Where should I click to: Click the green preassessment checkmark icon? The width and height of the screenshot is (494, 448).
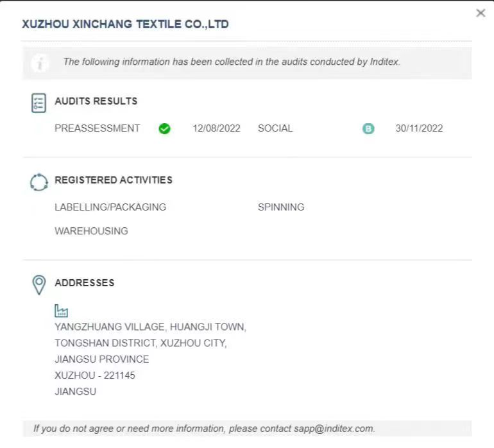[165, 129]
